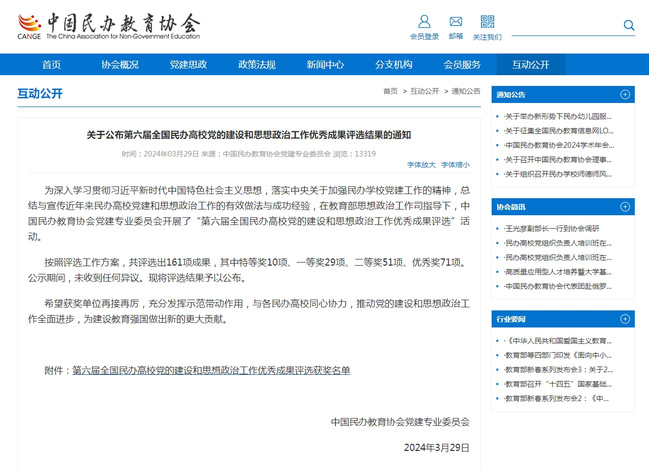Expand 行业要闻 panel with plus icon
This screenshot has height=469, width=649.
click(x=625, y=319)
